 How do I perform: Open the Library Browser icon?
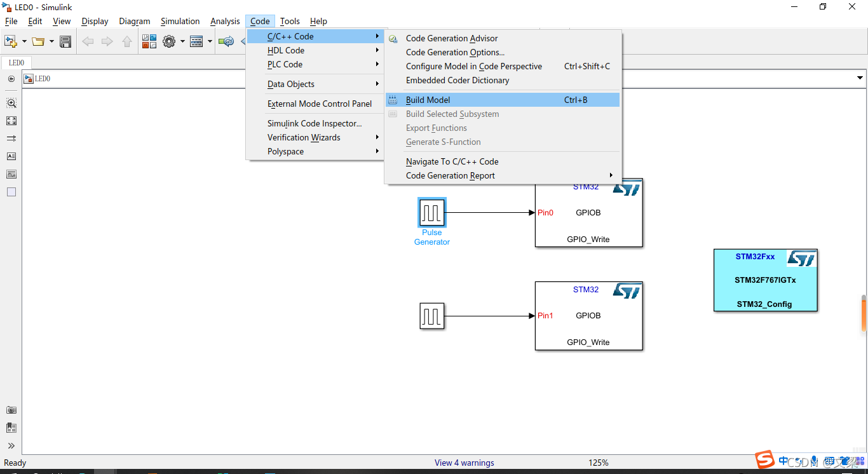[149, 41]
